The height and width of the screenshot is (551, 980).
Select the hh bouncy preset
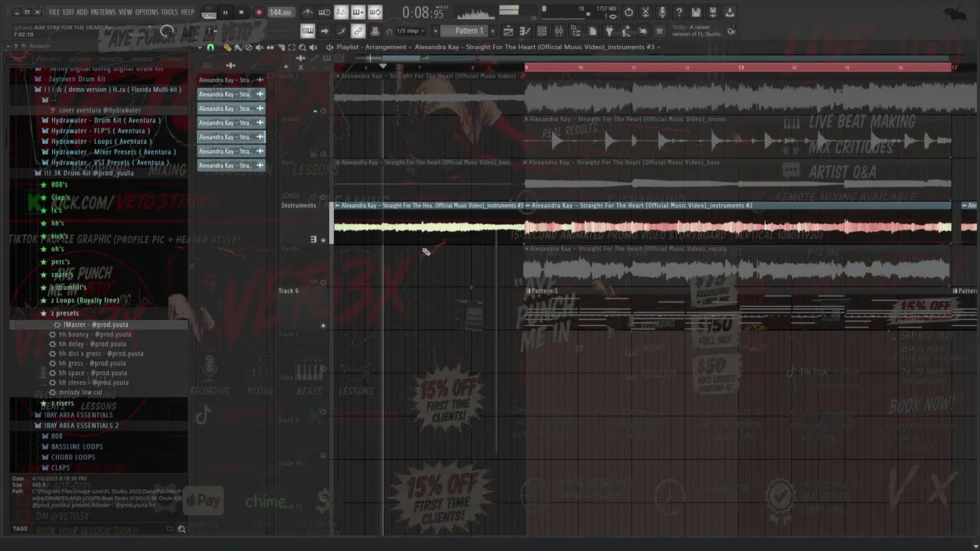[x=95, y=334]
